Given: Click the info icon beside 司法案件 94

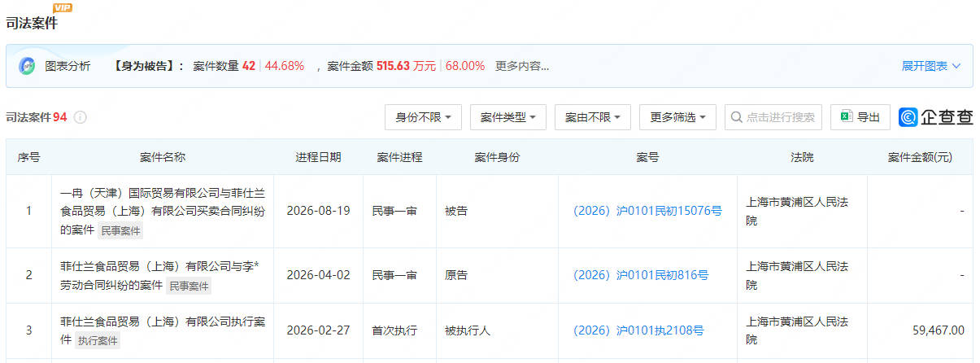Looking at the screenshot, I should pos(80,117).
